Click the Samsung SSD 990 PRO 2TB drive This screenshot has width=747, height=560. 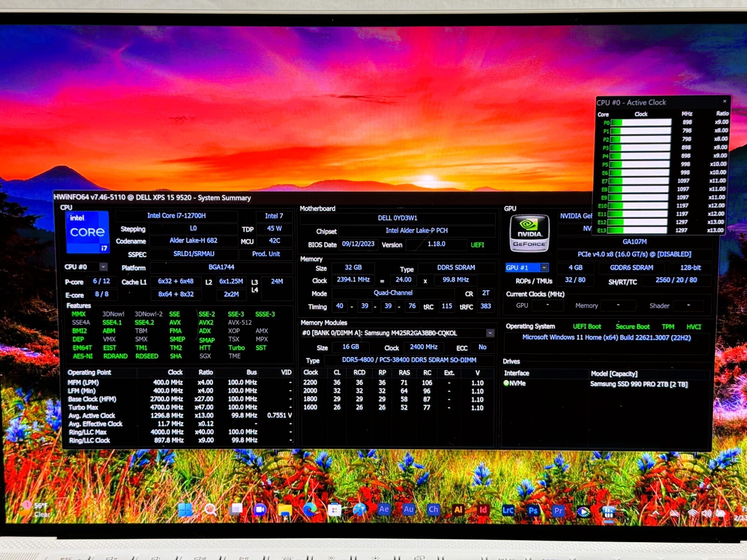pos(639,384)
